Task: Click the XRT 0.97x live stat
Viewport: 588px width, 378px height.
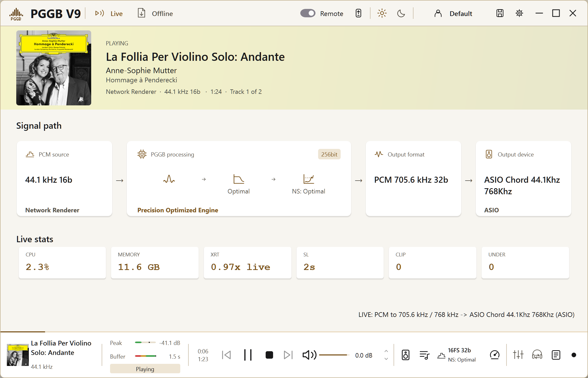Action: [248, 263]
